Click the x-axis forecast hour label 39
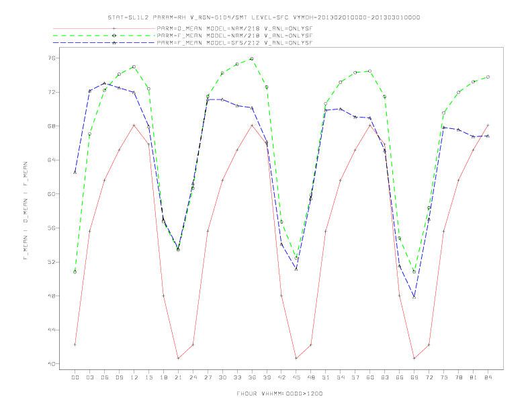This screenshot has height=411, width=532. (x=267, y=377)
